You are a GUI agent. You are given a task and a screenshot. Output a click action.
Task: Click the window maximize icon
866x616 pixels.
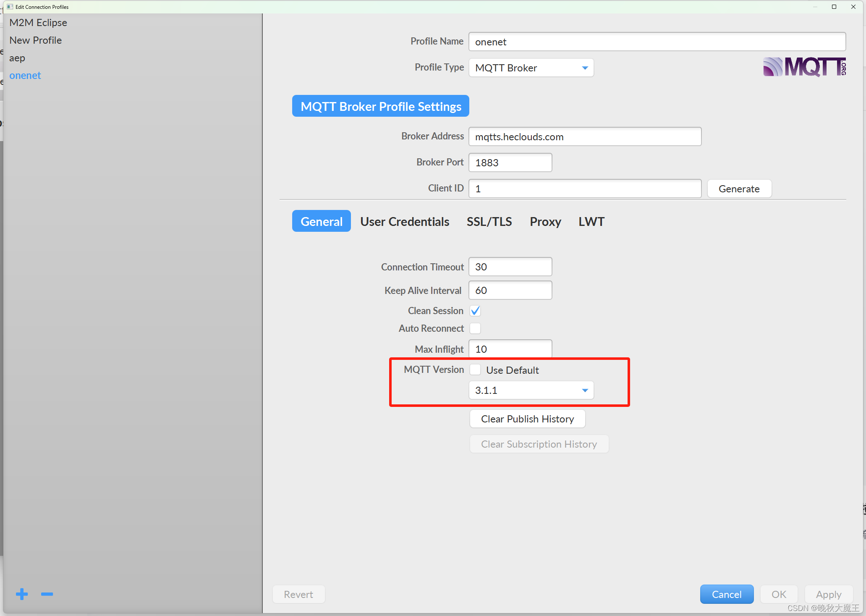click(x=834, y=7)
